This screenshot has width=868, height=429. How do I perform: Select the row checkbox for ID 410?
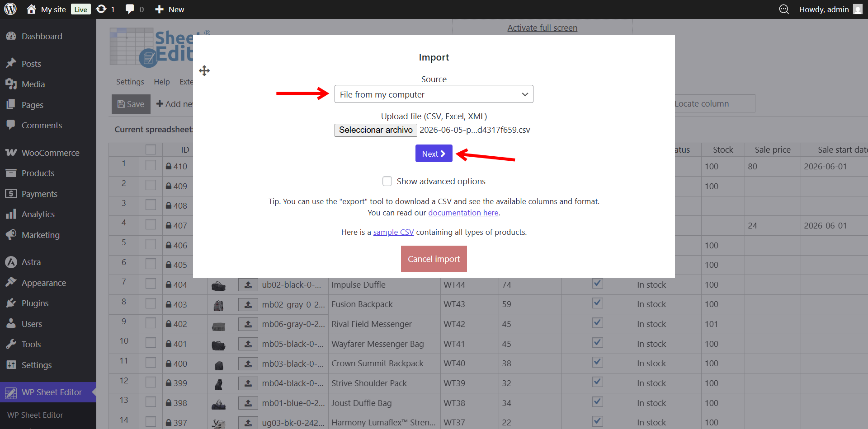click(151, 165)
